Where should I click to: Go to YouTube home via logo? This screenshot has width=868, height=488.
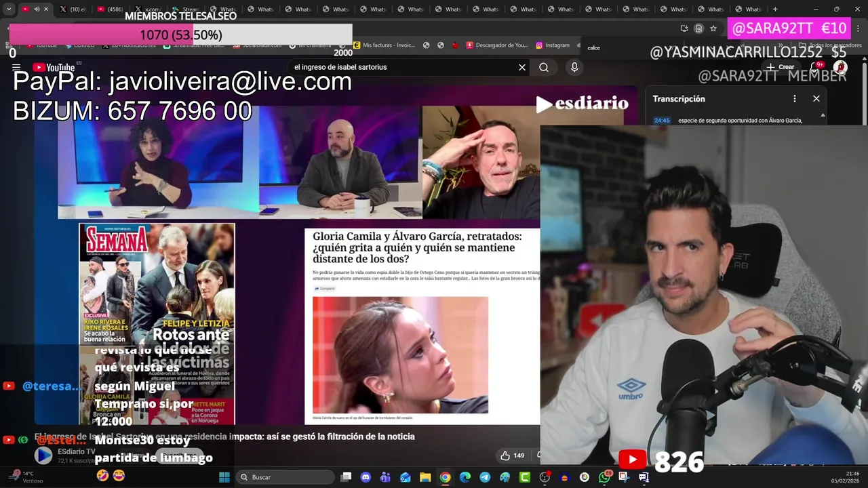pos(54,67)
